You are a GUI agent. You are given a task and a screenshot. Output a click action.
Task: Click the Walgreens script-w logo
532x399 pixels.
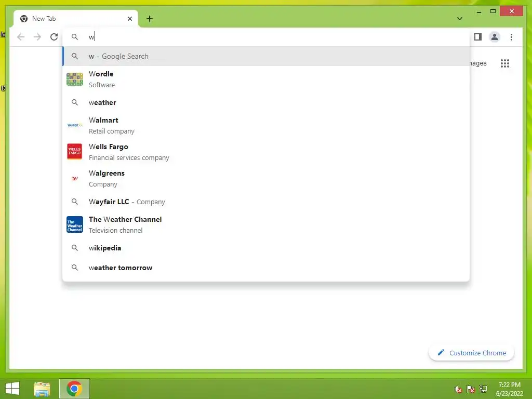(75, 178)
